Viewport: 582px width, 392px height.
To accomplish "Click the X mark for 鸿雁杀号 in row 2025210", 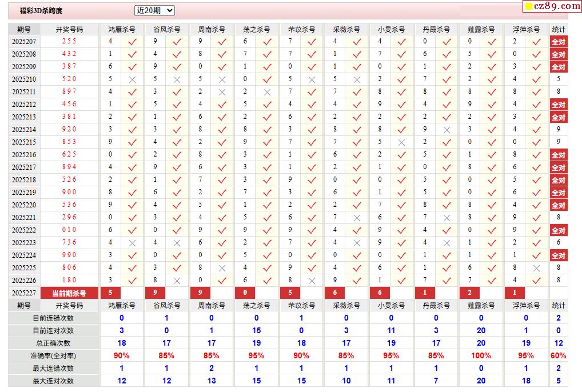I will [x=132, y=80].
